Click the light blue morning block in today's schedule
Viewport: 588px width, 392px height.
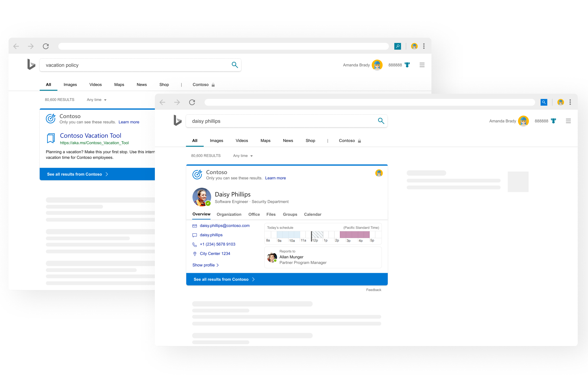click(288, 235)
